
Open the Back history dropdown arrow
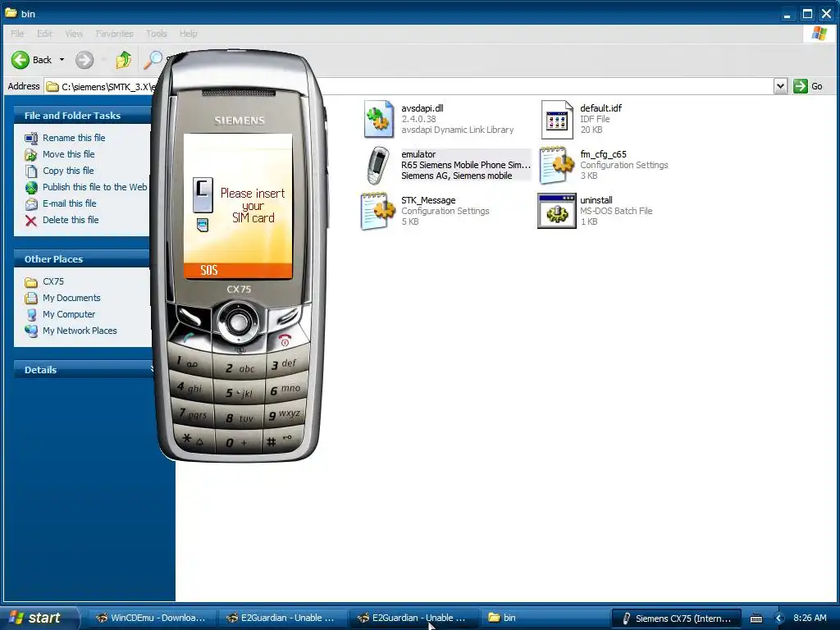62,60
